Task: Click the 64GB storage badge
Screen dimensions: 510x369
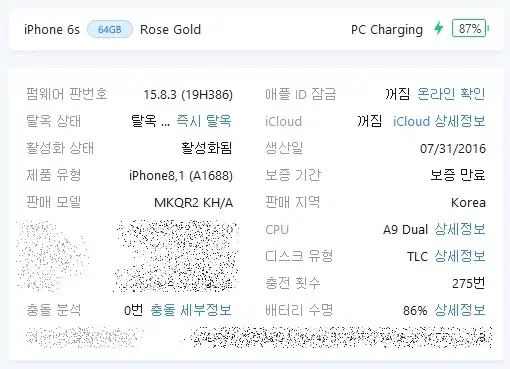Action: 110,29
